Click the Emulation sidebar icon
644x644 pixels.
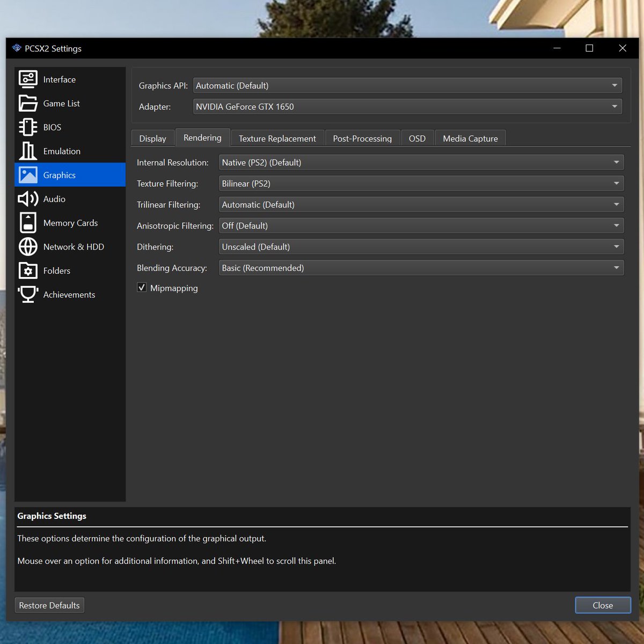pos(28,151)
